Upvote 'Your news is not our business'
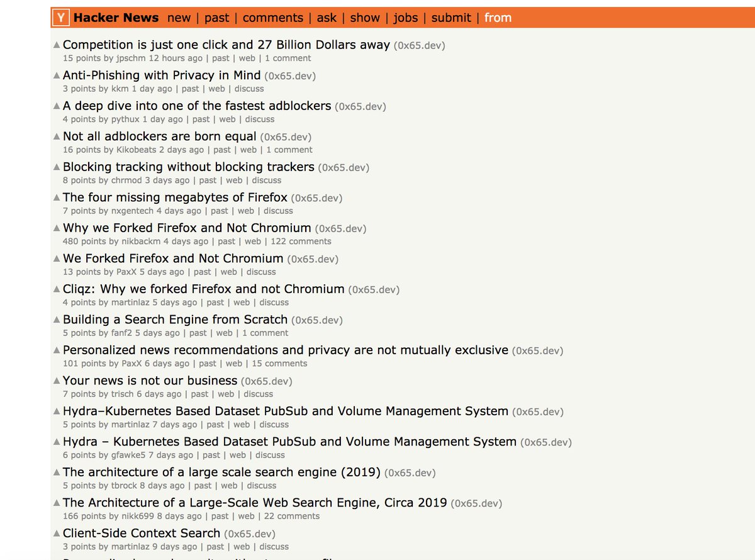755x560 pixels. tap(57, 381)
